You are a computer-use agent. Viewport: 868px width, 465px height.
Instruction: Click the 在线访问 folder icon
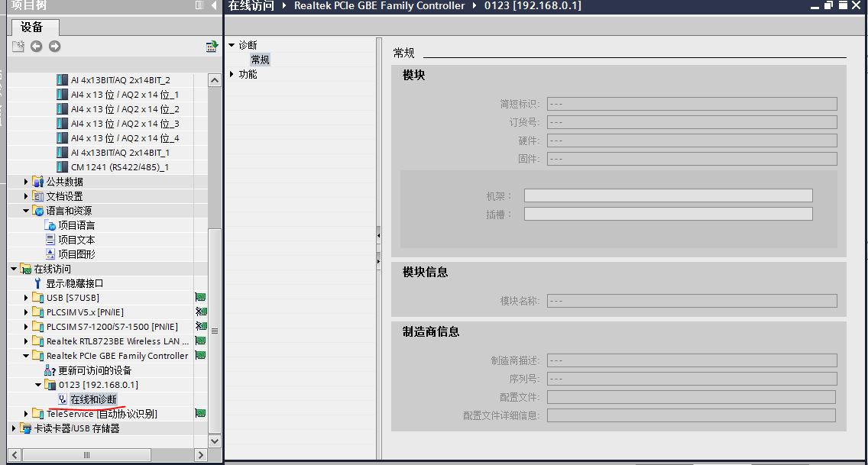[25, 269]
